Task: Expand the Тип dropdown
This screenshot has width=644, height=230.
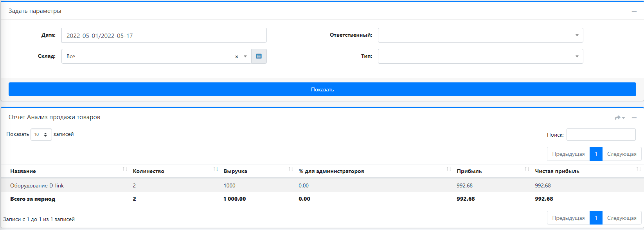Action: click(x=480, y=56)
